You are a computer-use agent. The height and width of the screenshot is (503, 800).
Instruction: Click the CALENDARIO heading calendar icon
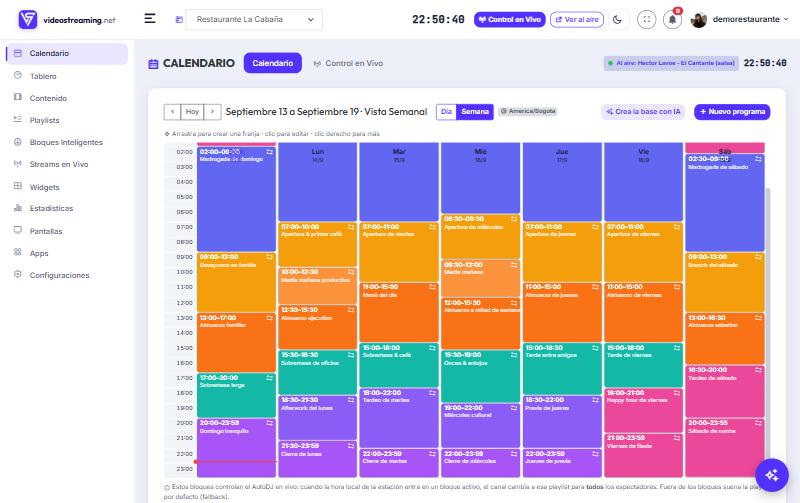click(x=153, y=64)
